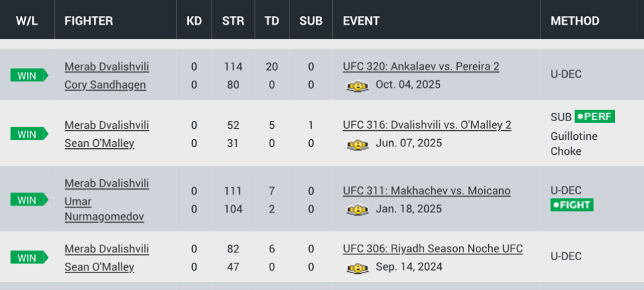The image size is (644, 290).
Task: Click the title belt icon beside Sep. 14, 2024
Action: 358,267
